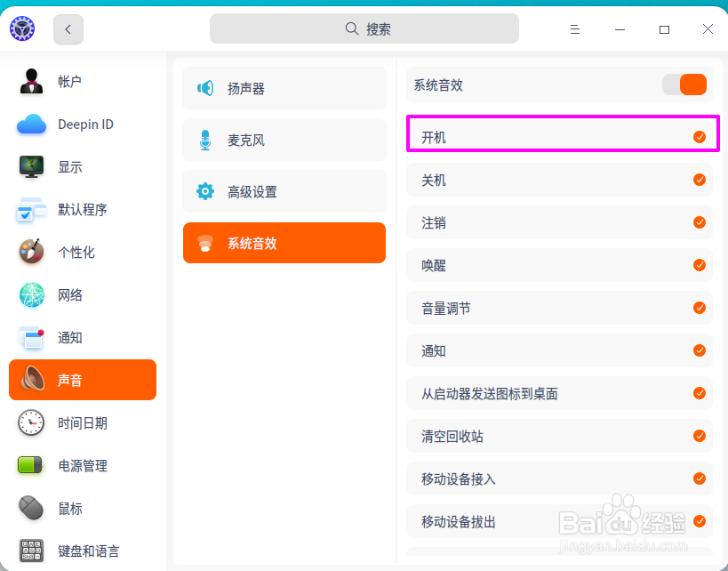Open the Personalization palette icon

30,252
